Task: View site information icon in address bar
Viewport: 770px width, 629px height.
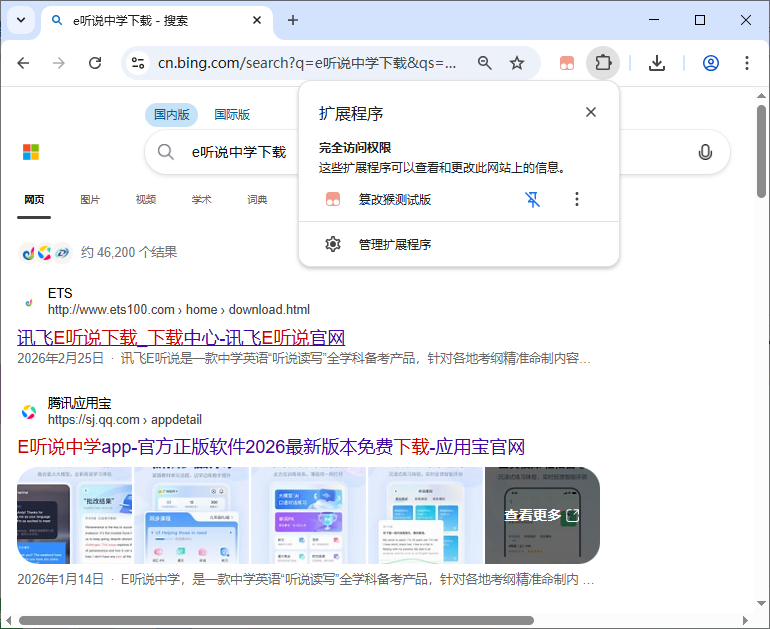Action: click(x=138, y=63)
